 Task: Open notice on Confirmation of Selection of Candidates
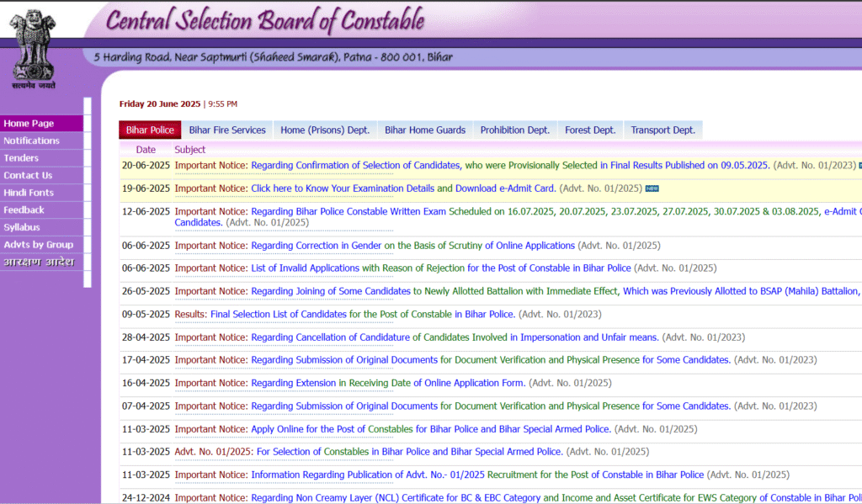pos(510,166)
